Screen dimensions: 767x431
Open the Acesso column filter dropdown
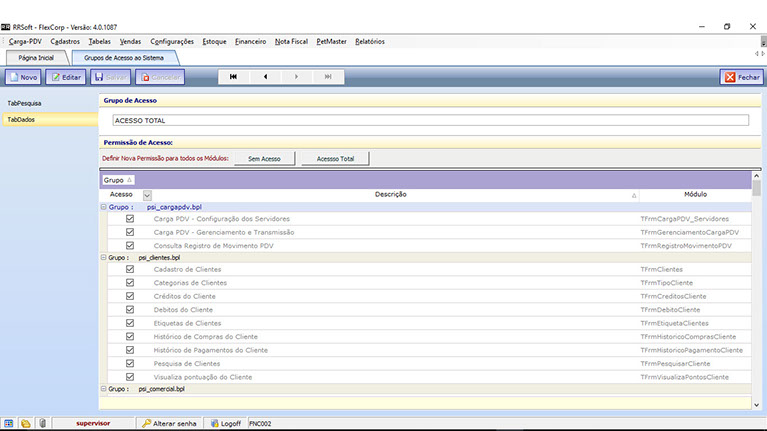[x=148, y=195]
